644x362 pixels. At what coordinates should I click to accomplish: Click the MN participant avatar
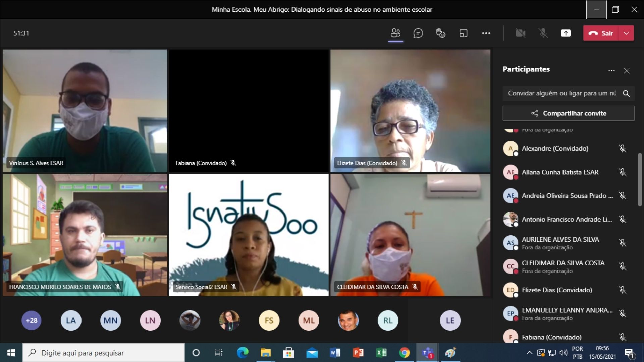coord(110,320)
